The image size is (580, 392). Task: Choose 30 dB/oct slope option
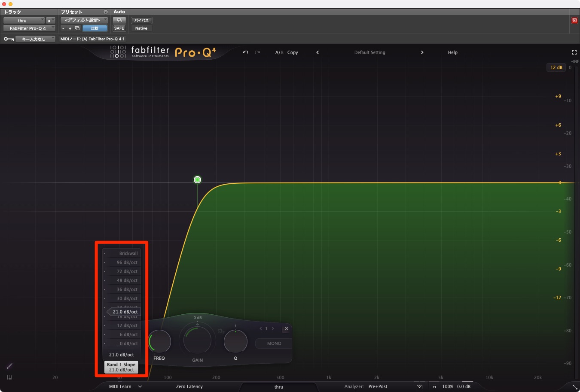[x=122, y=298]
